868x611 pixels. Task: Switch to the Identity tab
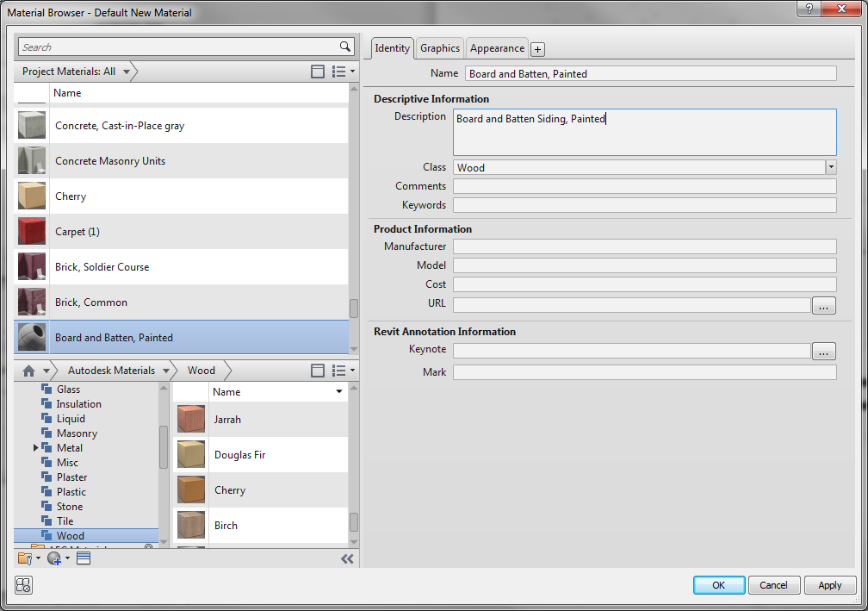point(392,48)
